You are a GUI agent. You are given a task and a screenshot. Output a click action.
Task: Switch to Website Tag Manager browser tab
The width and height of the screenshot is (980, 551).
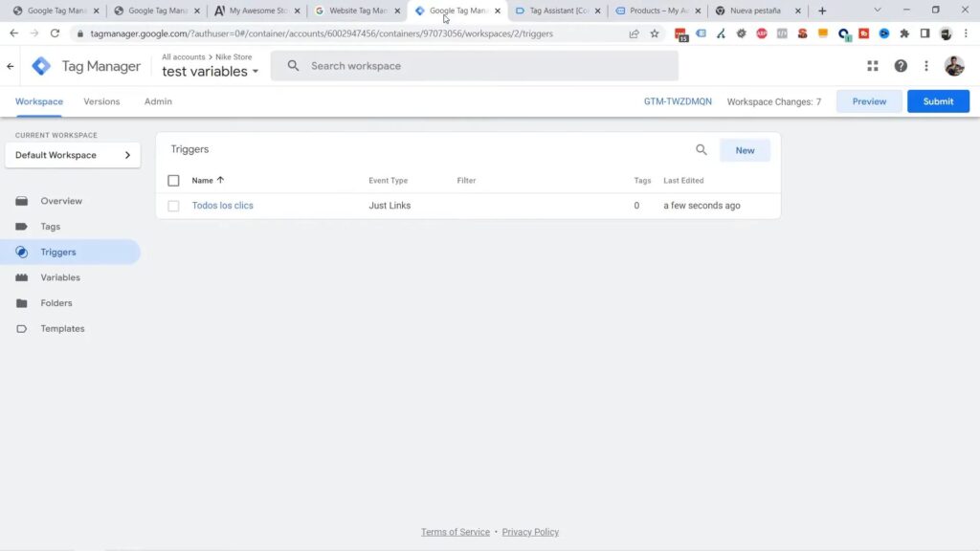coord(356,11)
